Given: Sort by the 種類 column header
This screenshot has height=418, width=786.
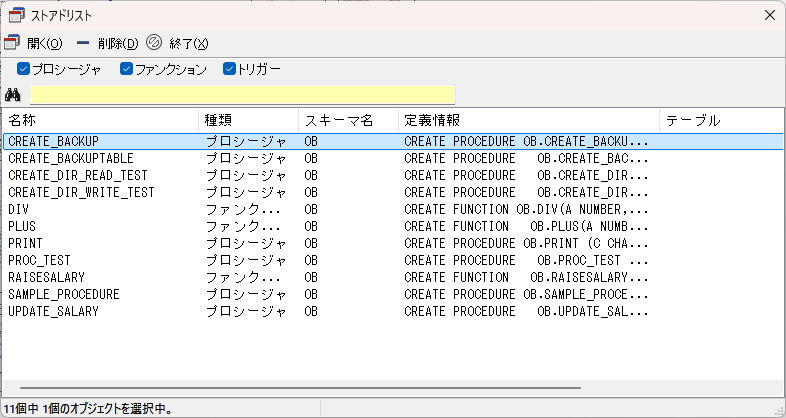Looking at the screenshot, I should (x=249, y=120).
